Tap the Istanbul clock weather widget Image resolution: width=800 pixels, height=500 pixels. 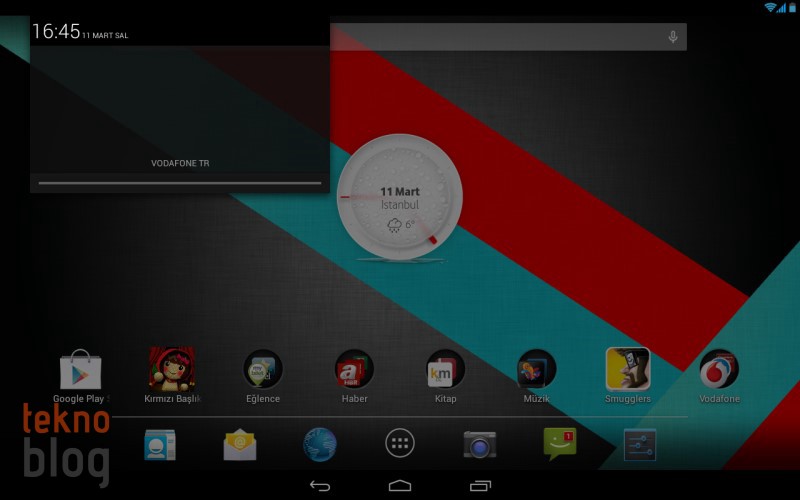[400, 197]
